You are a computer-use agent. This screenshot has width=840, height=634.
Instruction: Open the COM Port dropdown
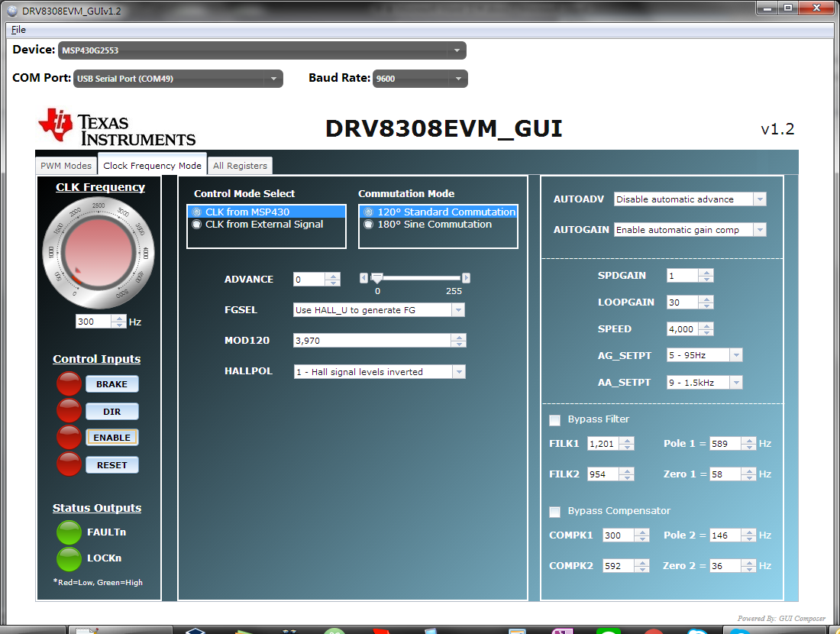coord(178,79)
